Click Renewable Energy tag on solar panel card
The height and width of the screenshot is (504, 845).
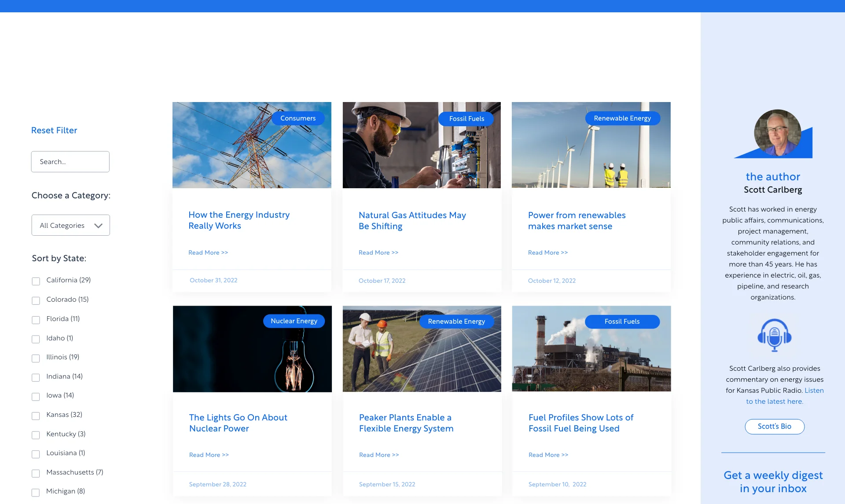pyautogui.click(x=456, y=321)
